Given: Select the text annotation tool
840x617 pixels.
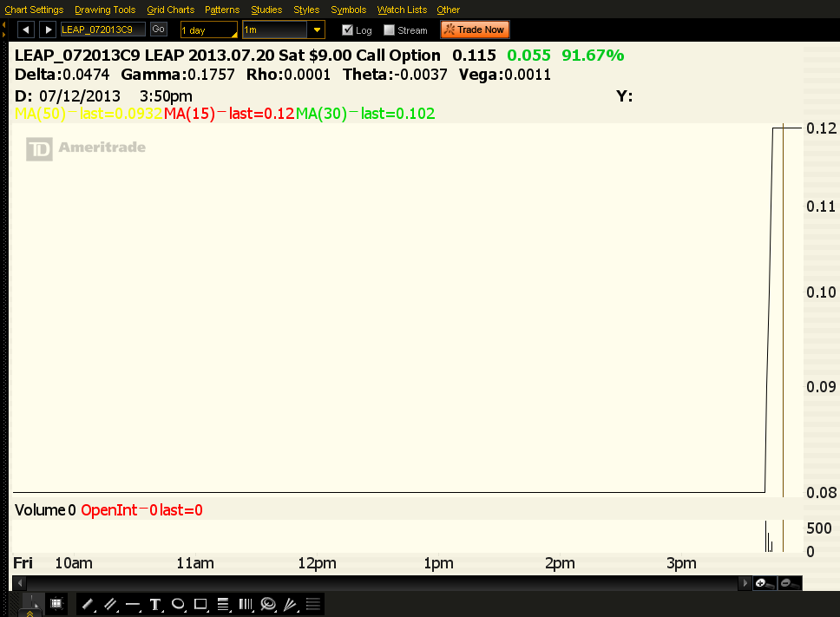Looking at the screenshot, I should pos(155,604).
